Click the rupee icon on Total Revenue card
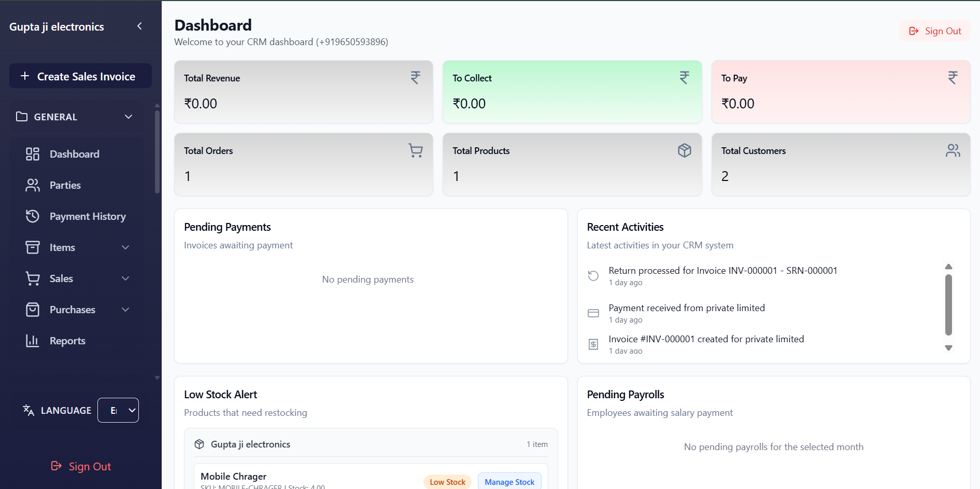The height and width of the screenshot is (489, 980). [415, 77]
